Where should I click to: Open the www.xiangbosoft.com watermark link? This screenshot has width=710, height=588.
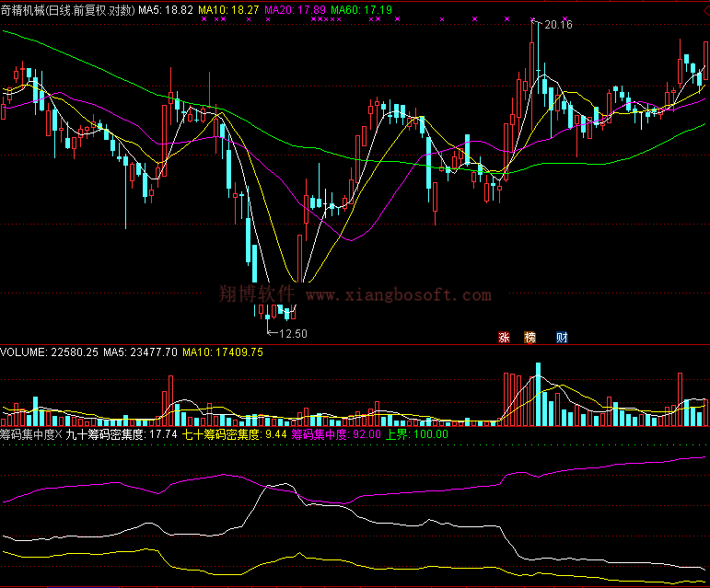point(398,294)
